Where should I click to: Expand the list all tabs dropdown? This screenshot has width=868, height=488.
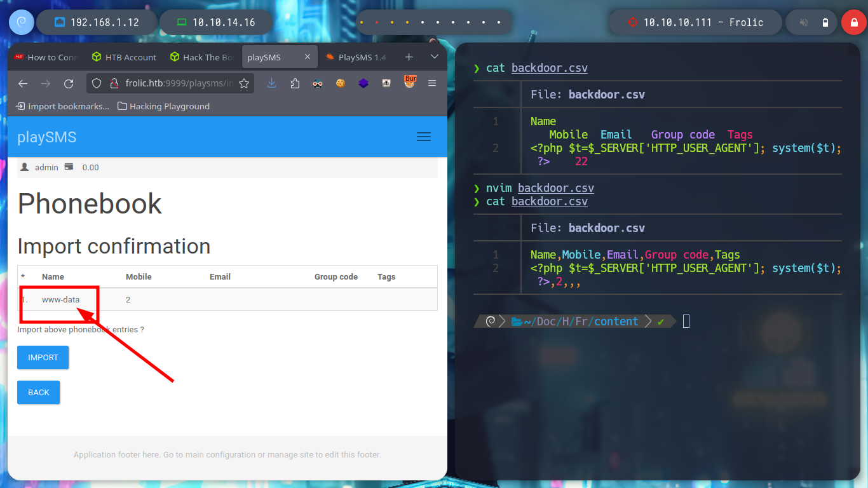(x=435, y=57)
